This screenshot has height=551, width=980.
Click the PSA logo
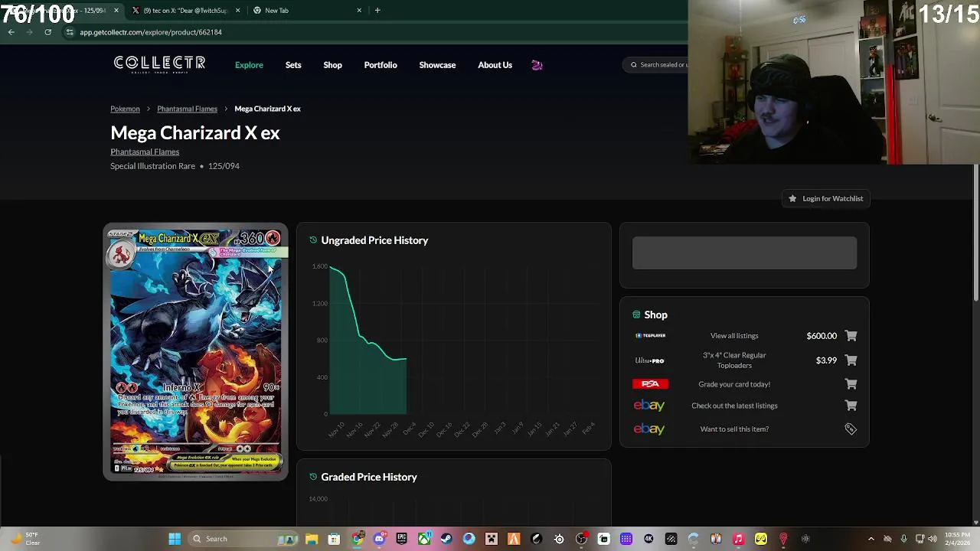click(x=650, y=384)
